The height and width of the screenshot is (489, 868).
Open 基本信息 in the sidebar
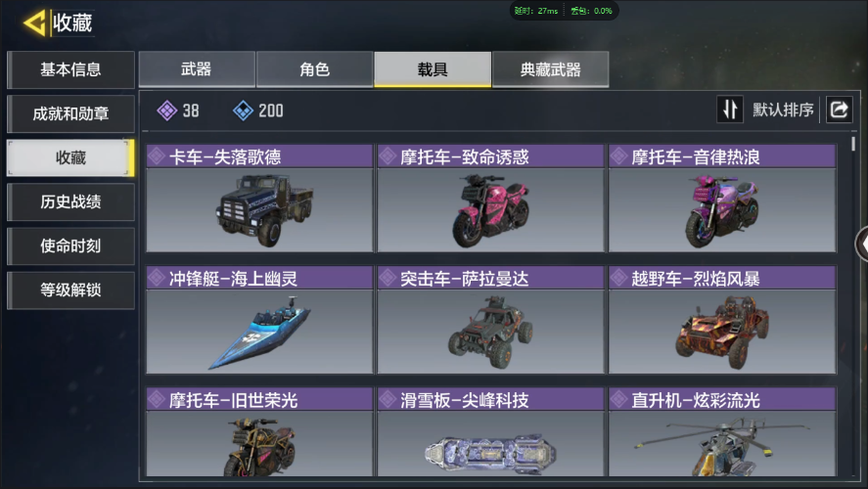click(x=70, y=69)
